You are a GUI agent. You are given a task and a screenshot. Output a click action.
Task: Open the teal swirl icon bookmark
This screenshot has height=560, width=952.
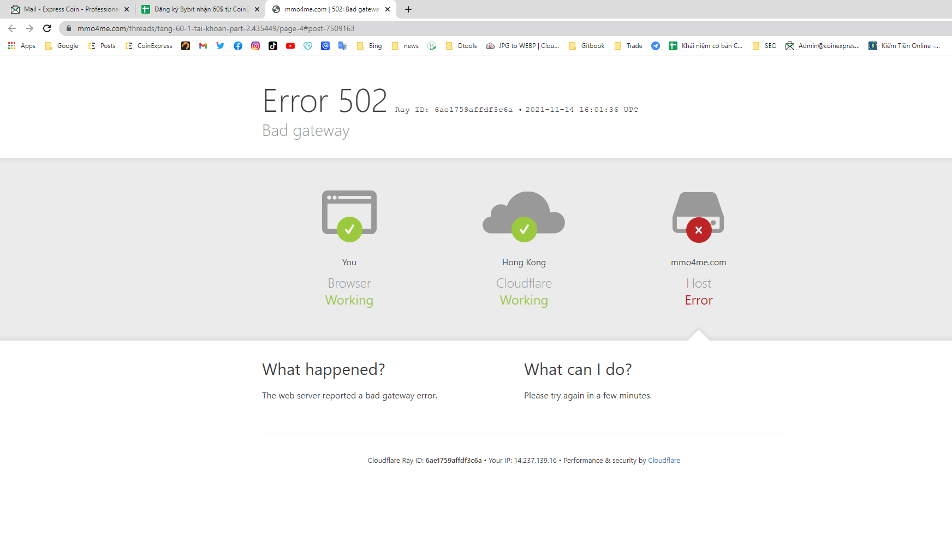[x=308, y=46]
